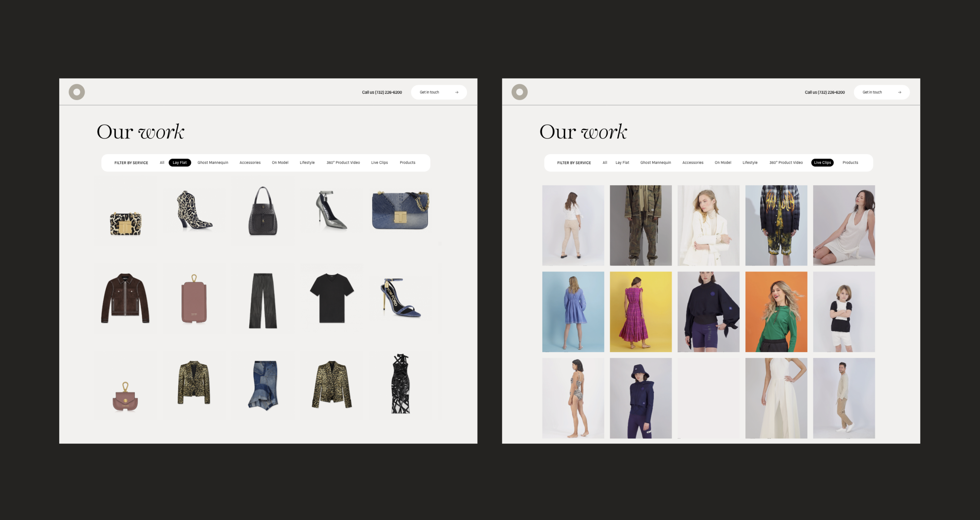Viewport: 980px width, 520px height.
Task: Choose 'On Model' filter in right page
Action: point(722,163)
